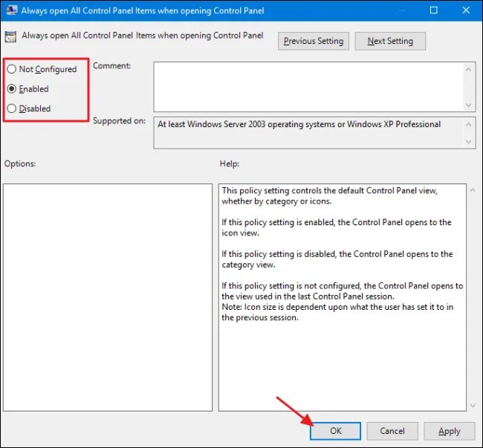Click the 'Comment:' label

click(x=111, y=65)
